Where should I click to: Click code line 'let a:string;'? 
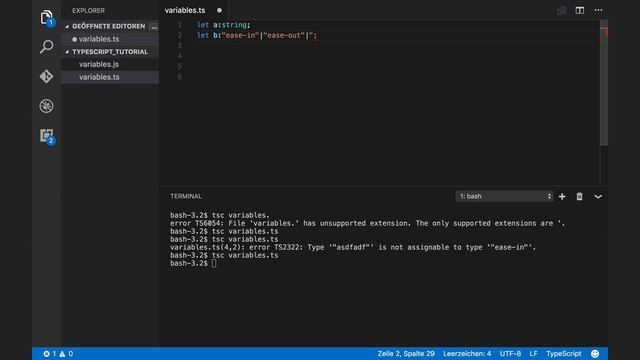224,25
